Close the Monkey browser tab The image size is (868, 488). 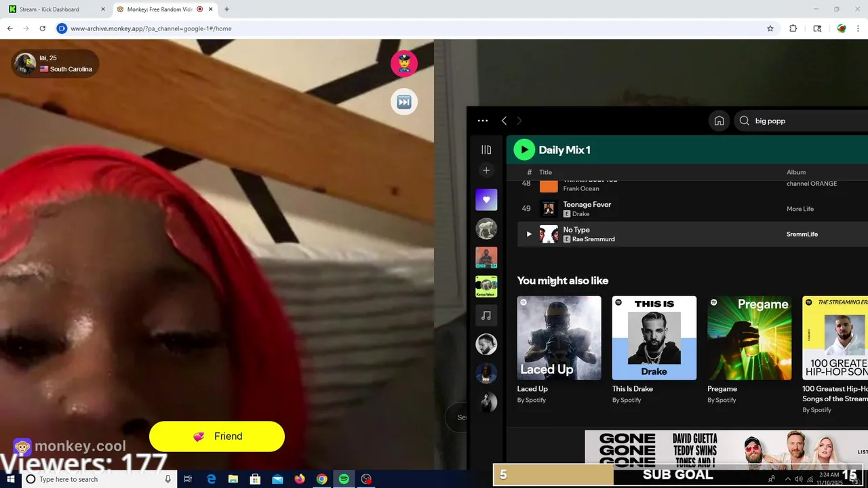point(211,9)
